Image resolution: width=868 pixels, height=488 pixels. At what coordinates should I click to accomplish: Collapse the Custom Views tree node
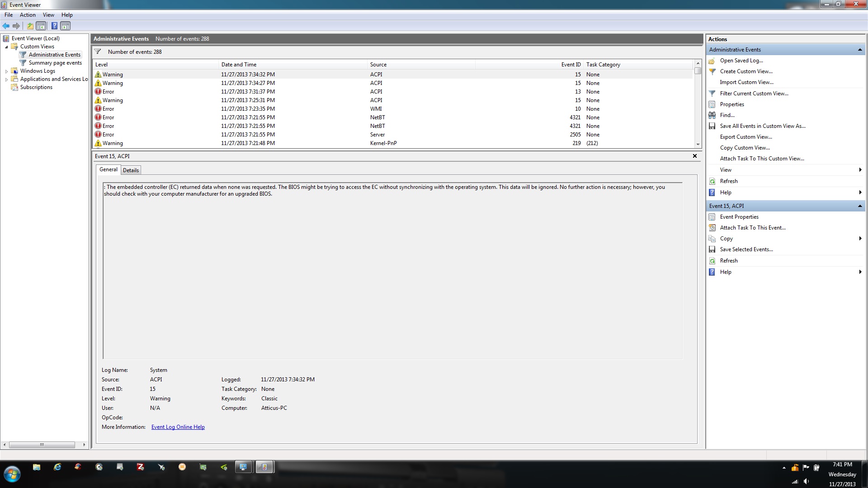[x=6, y=47]
